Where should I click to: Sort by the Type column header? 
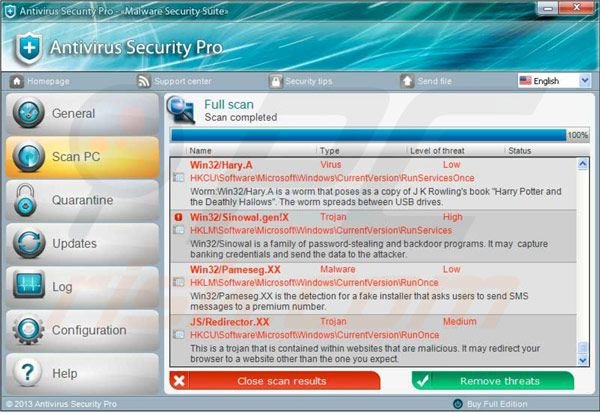pyautogui.click(x=329, y=151)
